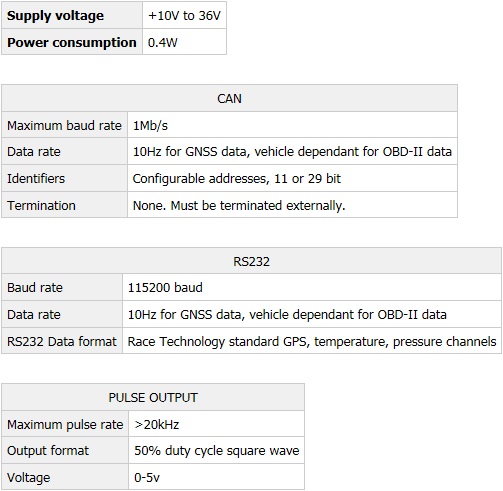Click the Power consumption label
This screenshot has width=503, height=491.
(72, 42)
